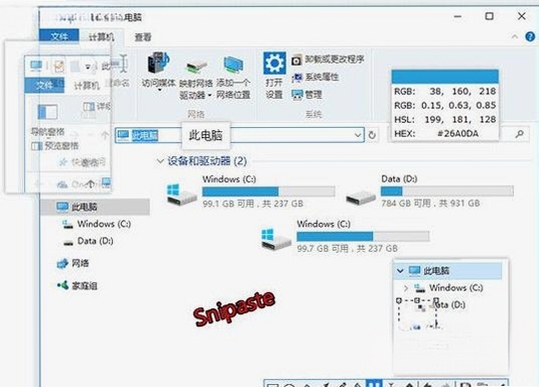The image size is (539, 387).
Task: Click the floating 此电脑 label snip
Action: (206, 135)
